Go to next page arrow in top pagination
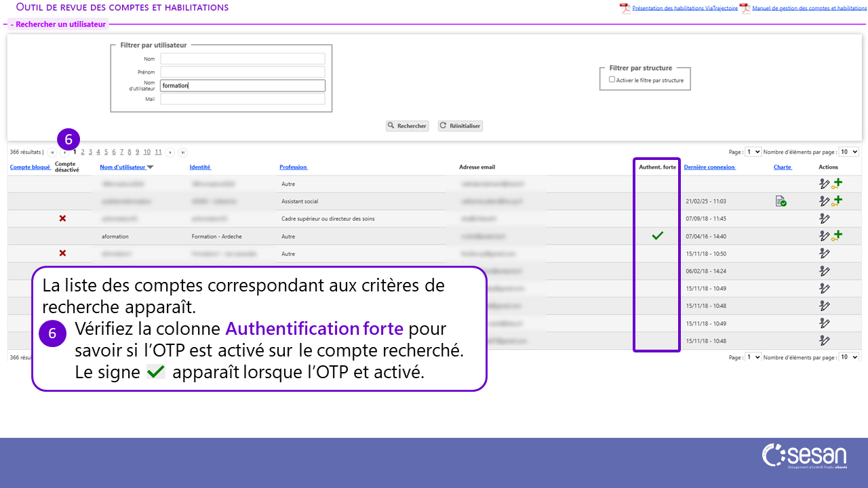The height and width of the screenshot is (488, 868). click(170, 152)
